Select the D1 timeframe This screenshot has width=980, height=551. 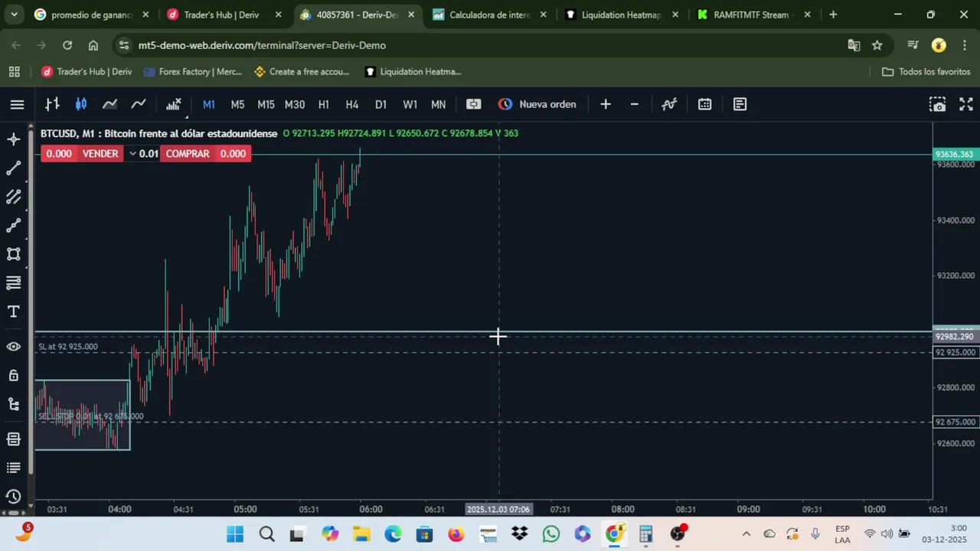tap(381, 104)
